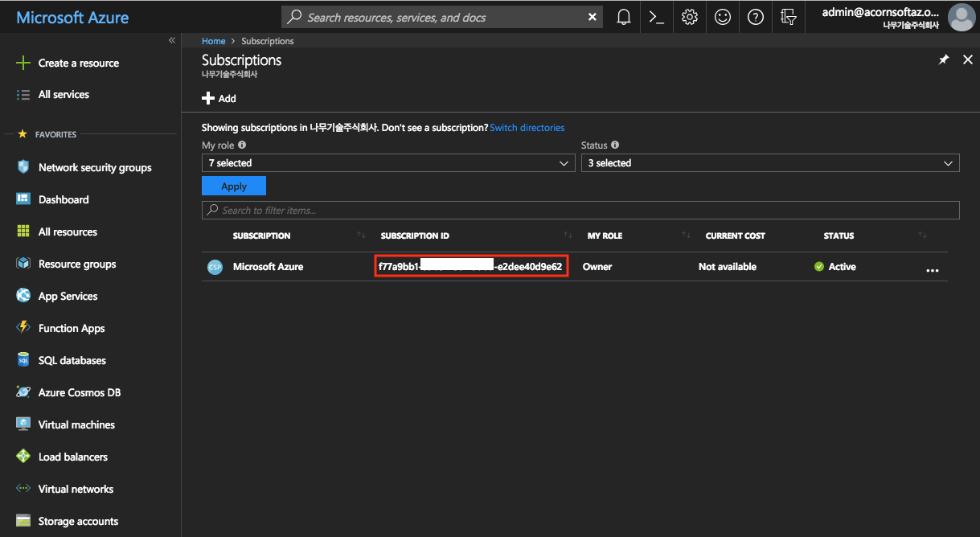Open the help question mark icon
Screen dimensions: 980x537
[755, 17]
